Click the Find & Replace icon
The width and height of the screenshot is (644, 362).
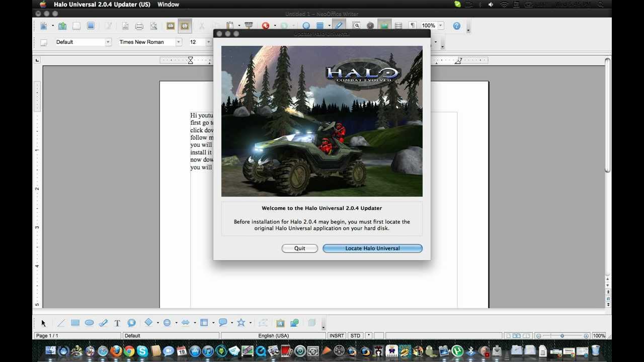pos(357,26)
